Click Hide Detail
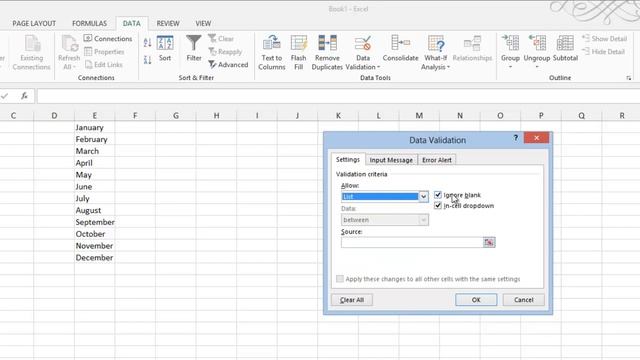Image resolution: width=640 pixels, height=360 pixels. (603, 52)
